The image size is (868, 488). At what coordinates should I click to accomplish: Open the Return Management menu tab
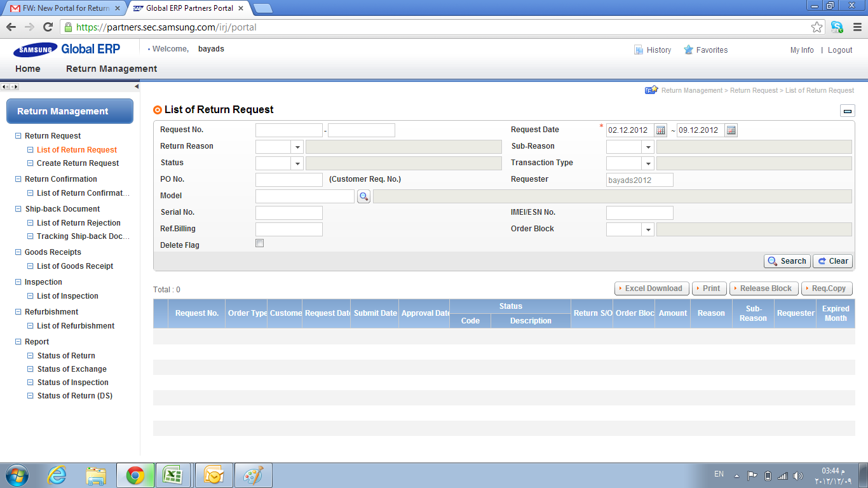112,69
